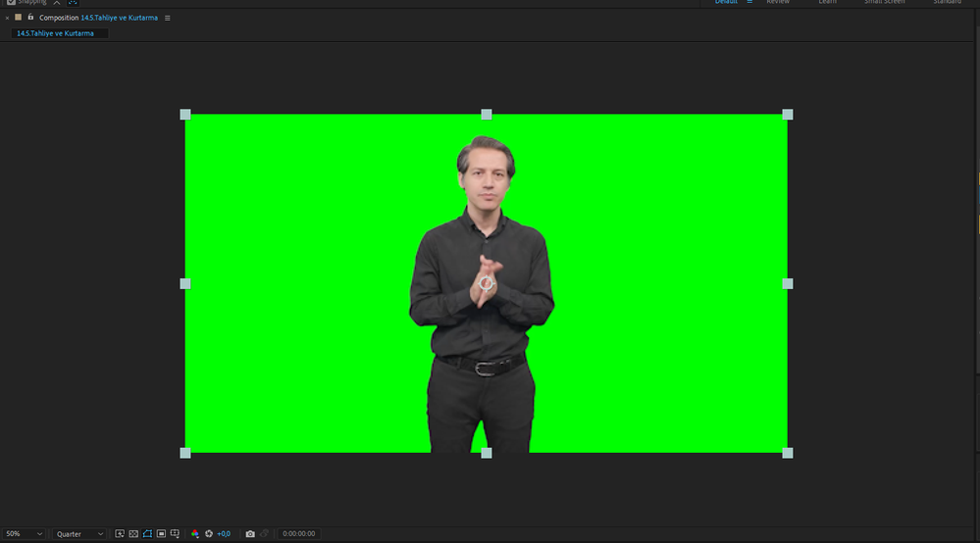Click the top-right layer transform handle
980x543 pixels.
(x=788, y=115)
